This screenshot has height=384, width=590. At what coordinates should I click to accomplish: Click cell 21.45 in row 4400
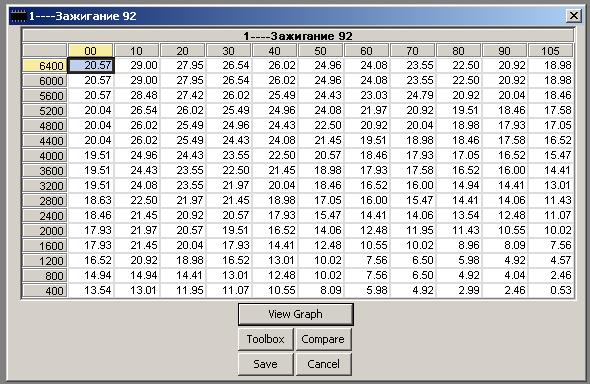tap(321, 140)
